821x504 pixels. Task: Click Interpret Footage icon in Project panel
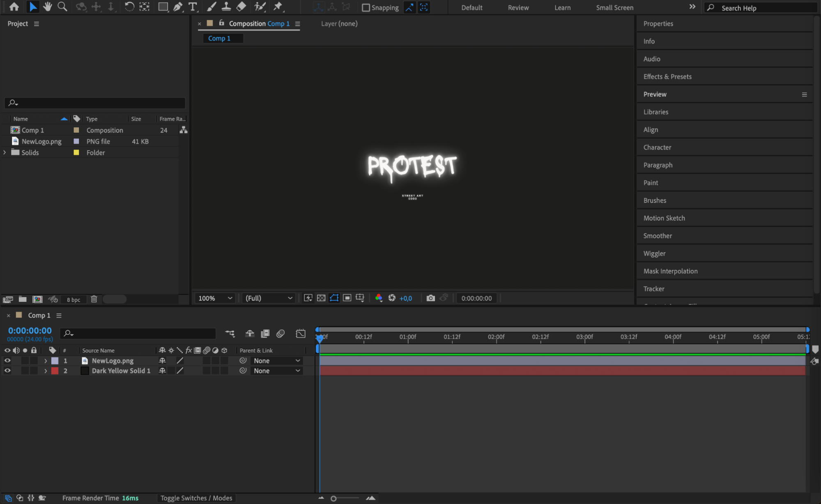coord(8,299)
